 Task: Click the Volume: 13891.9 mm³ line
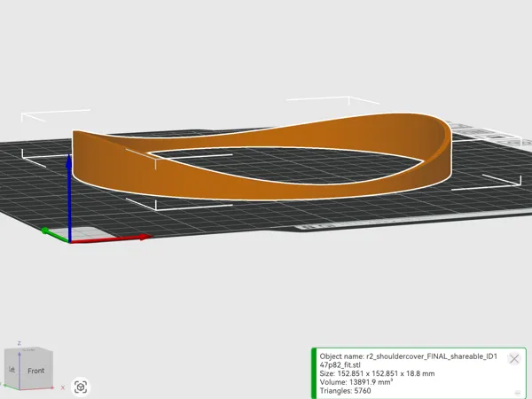(356, 382)
